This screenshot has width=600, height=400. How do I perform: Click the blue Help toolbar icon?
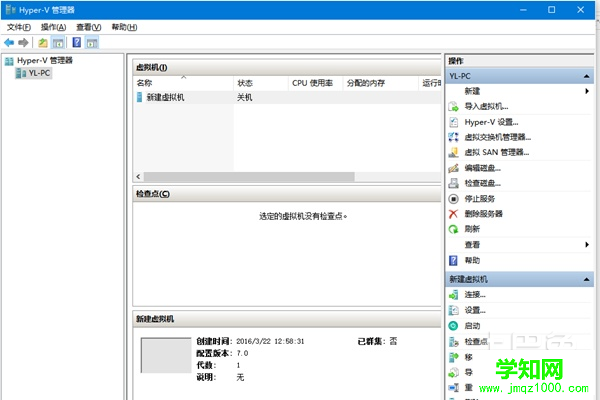click(77, 42)
